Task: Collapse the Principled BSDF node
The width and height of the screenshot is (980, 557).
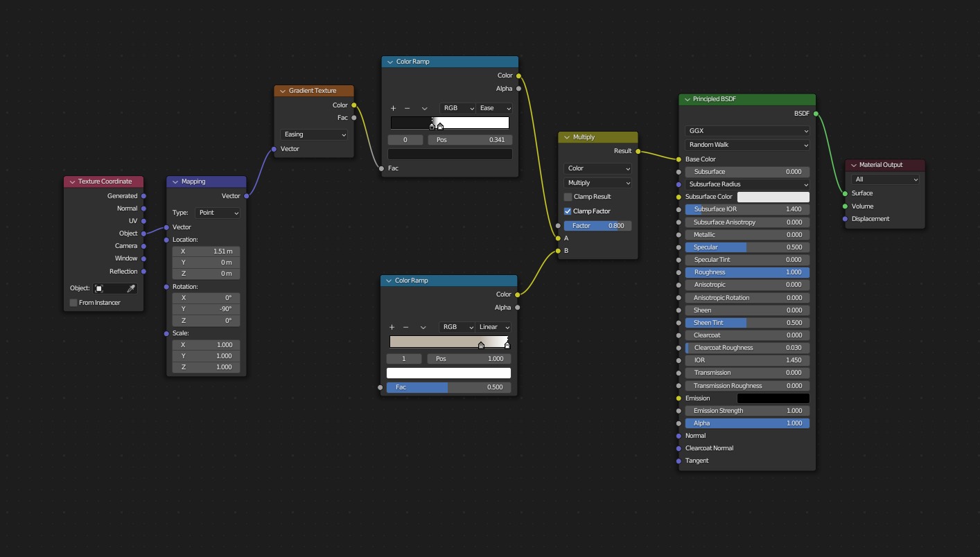Action: 687,99
